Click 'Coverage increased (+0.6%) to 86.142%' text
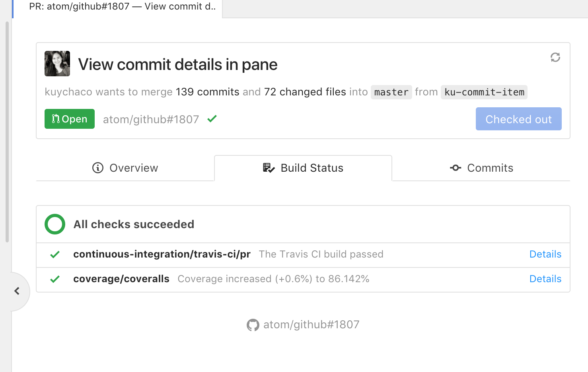This screenshot has width=588, height=372. coord(273,279)
